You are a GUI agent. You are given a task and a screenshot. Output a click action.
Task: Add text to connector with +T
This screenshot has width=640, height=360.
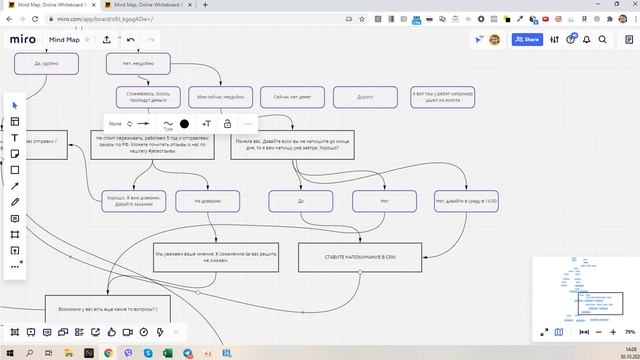click(x=207, y=124)
